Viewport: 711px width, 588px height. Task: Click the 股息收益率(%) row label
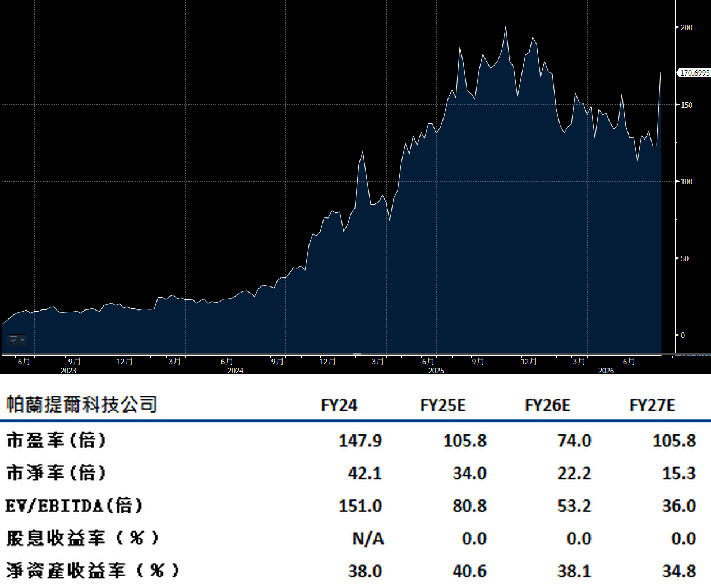click(x=82, y=538)
